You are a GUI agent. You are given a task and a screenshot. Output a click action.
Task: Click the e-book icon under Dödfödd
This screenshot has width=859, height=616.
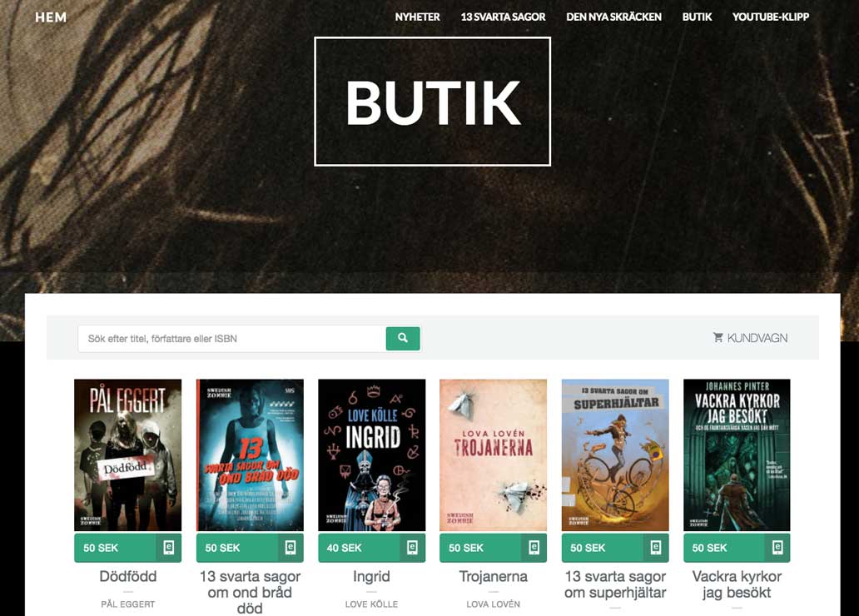pyautogui.click(x=169, y=548)
